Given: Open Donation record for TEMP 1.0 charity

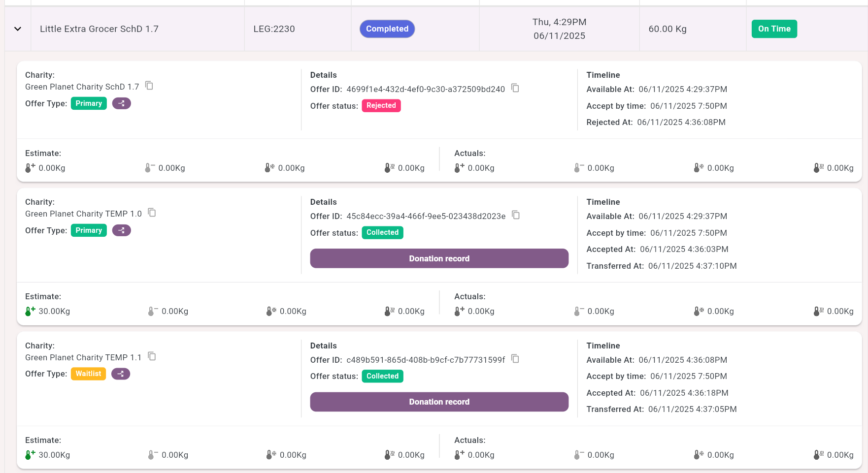Looking at the screenshot, I should pyautogui.click(x=439, y=258).
